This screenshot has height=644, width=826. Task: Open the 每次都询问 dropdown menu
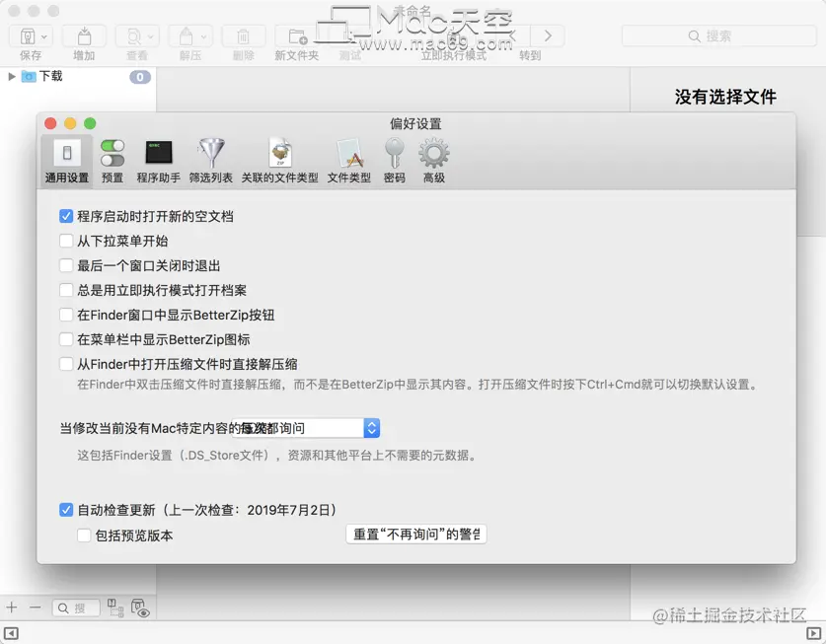pyautogui.click(x=306, y=428)
